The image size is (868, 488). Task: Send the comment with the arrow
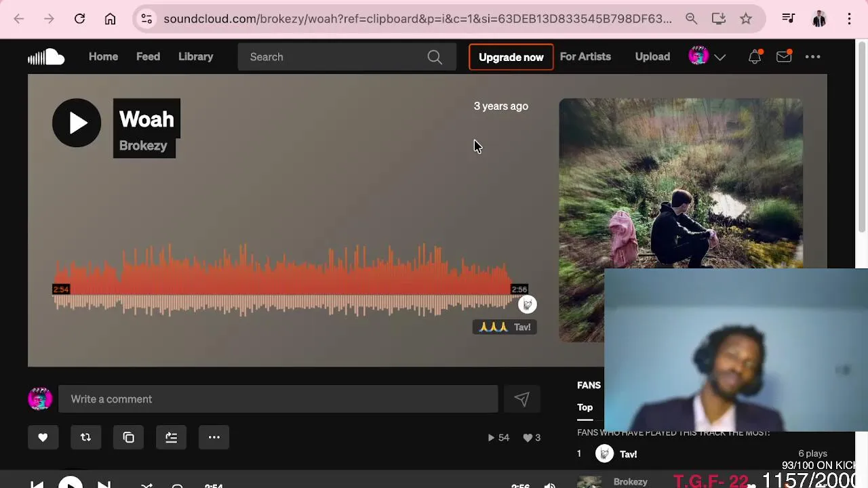(521, 399)
